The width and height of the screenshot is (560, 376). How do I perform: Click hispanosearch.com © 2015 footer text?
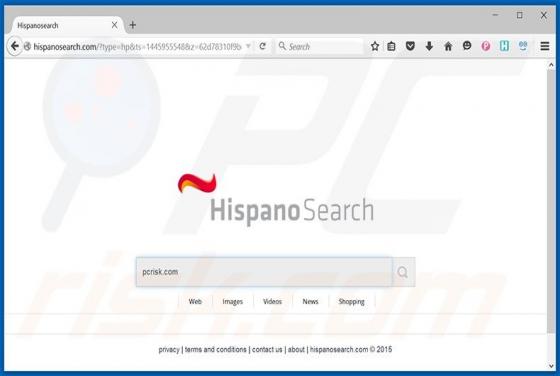pos(351,349)
